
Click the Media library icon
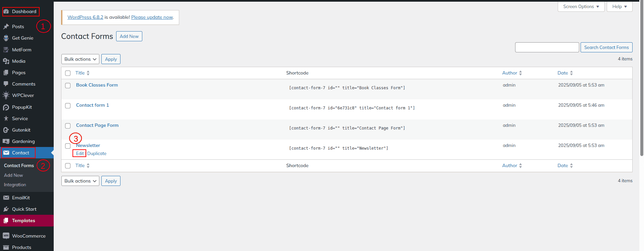(6, 61)
